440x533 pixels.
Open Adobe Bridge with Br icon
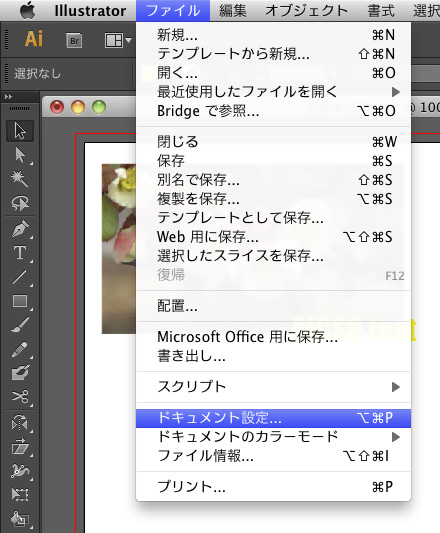[74, 41]
